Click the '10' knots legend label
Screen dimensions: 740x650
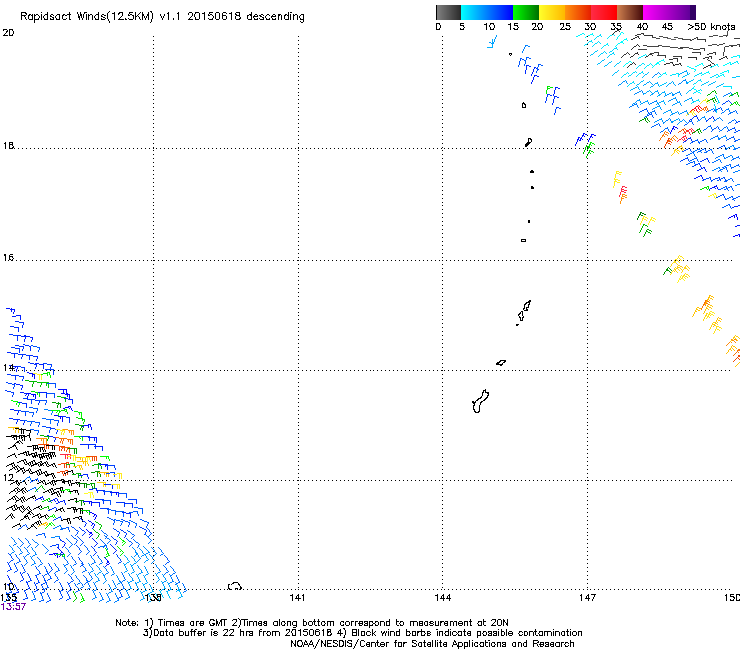pyautogui.click(x=489, y=27)
